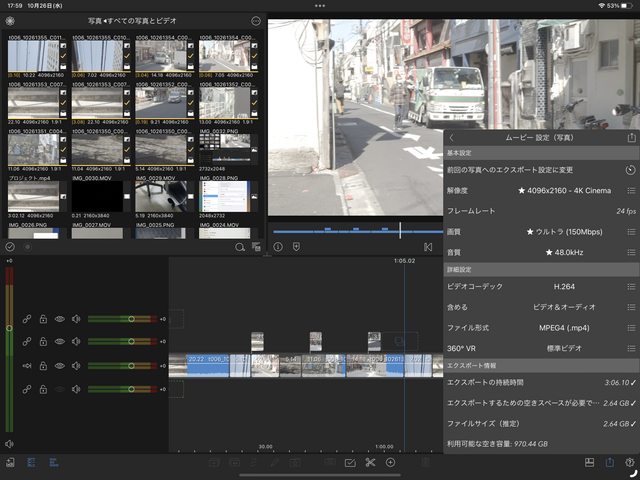Click the info icon below the library
Image resolution: width=640 pixels, height=480 pixels.
pyautogui.click(x=278, y=246)
